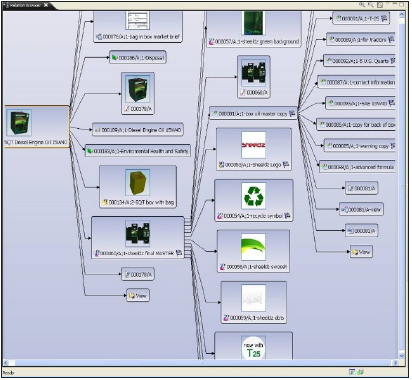Select the 000060/A thumbnail node
This screenshot has width=412, height=380.
[x=254, y=77]
